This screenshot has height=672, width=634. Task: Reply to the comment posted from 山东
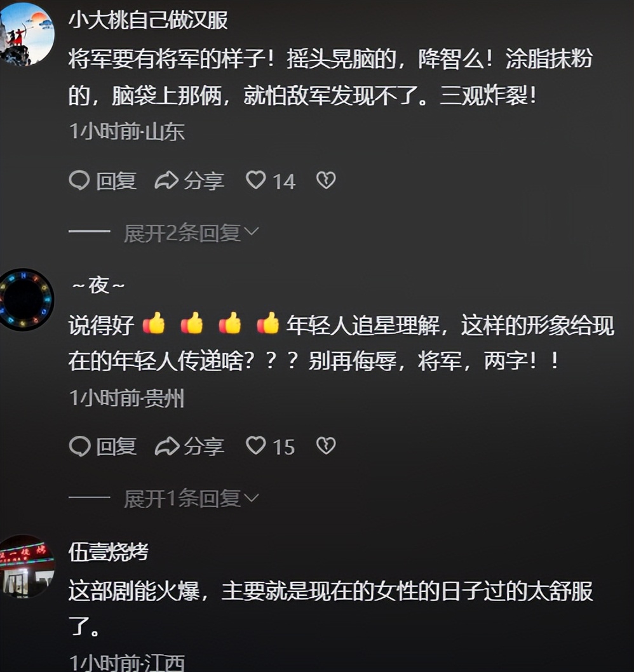click(103, 180)
